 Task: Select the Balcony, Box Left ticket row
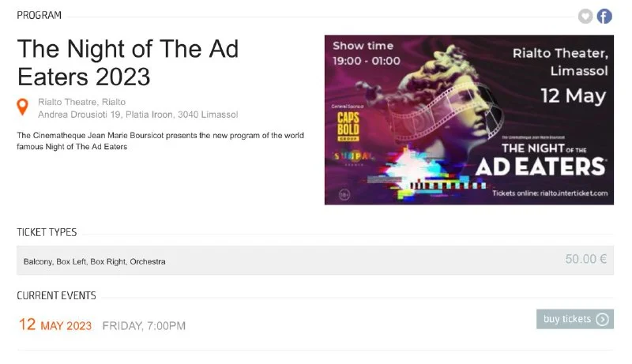point(95,261)
